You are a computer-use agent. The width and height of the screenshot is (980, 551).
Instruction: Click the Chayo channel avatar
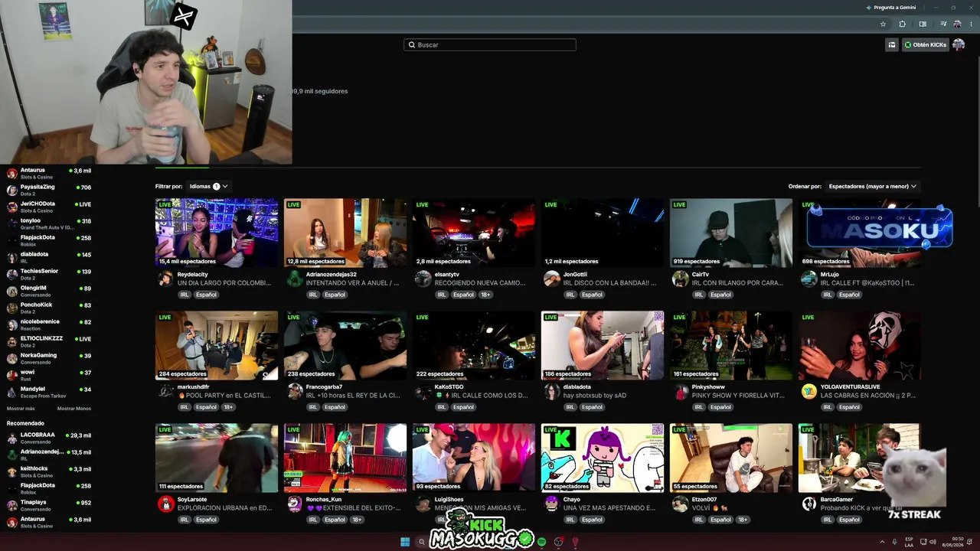point(551,504)
